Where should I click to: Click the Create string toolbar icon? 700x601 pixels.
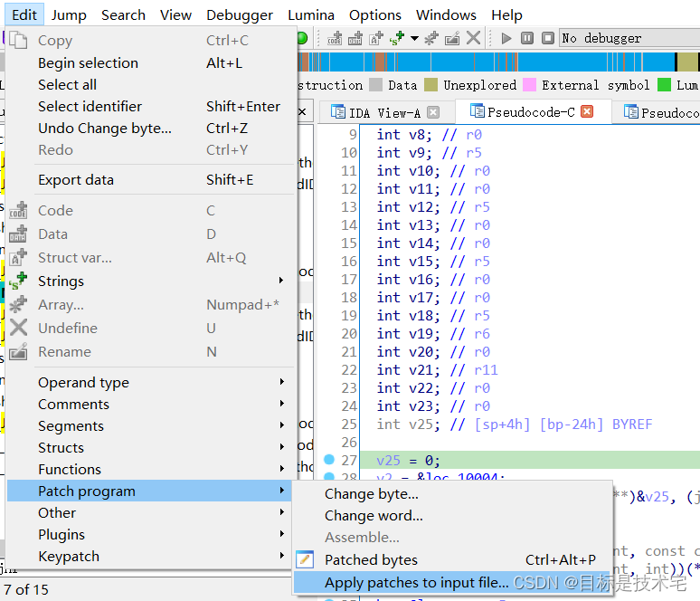coord(396,38)
